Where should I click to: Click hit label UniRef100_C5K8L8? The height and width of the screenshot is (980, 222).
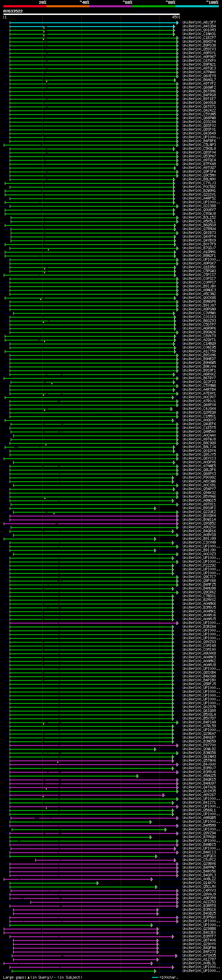(199, 149)
